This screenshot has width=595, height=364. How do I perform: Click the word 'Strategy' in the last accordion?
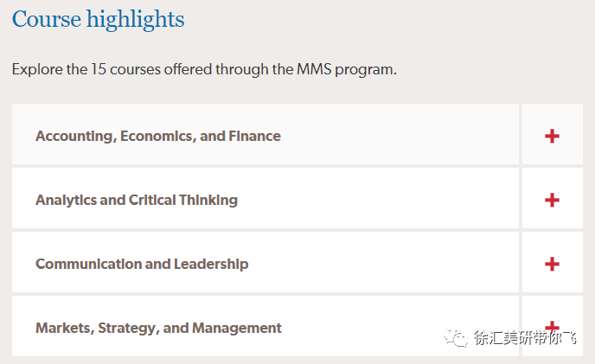129,328
